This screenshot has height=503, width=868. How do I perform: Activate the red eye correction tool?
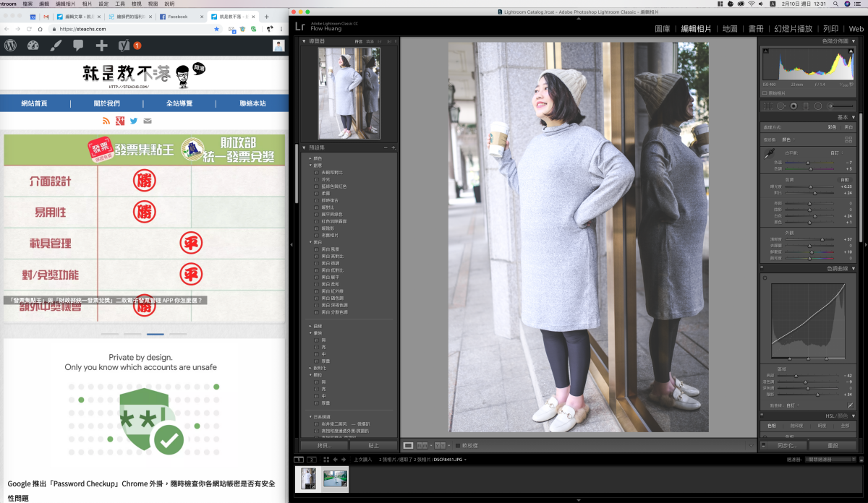(793, 106)
